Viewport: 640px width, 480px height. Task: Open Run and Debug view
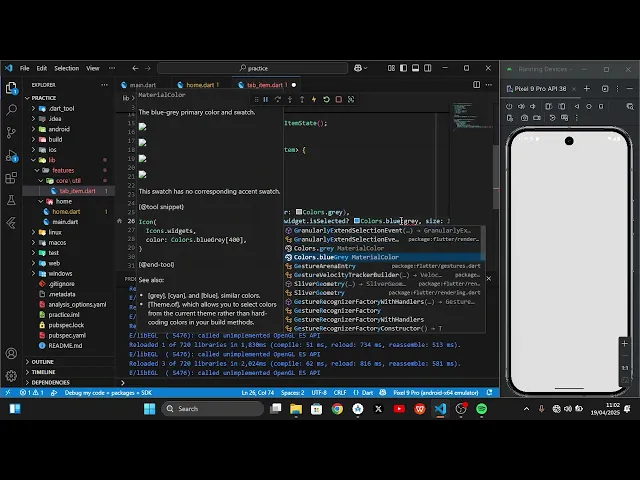tap(11, 155)
